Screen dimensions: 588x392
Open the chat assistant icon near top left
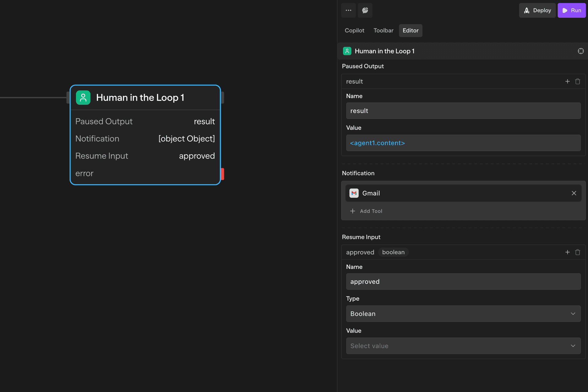coord(365,10)
